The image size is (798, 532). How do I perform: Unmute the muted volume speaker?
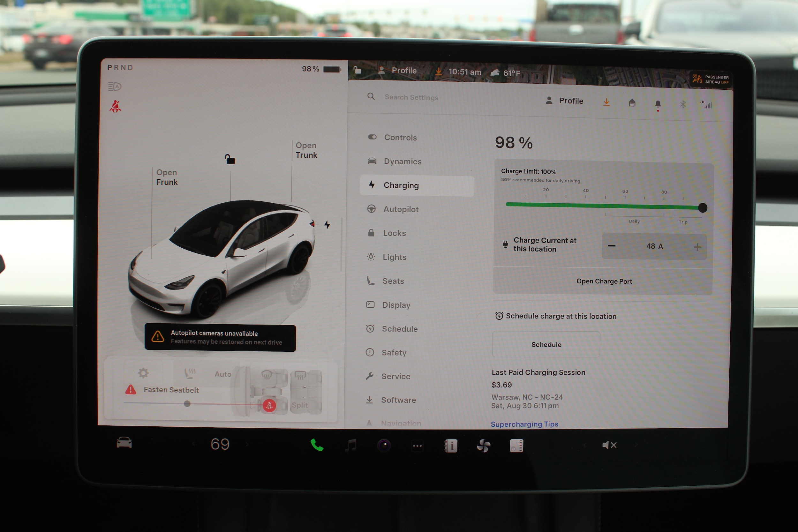click(x=609, y=445)
